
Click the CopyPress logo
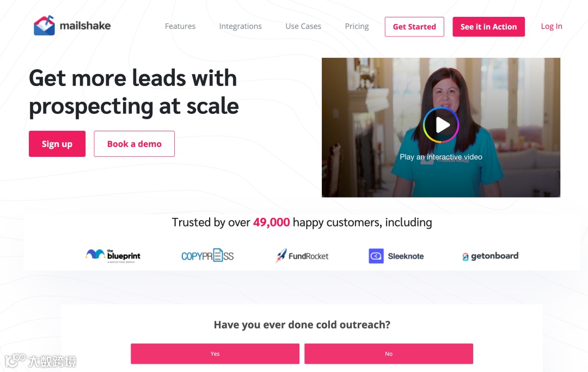[x=207, y=256]
